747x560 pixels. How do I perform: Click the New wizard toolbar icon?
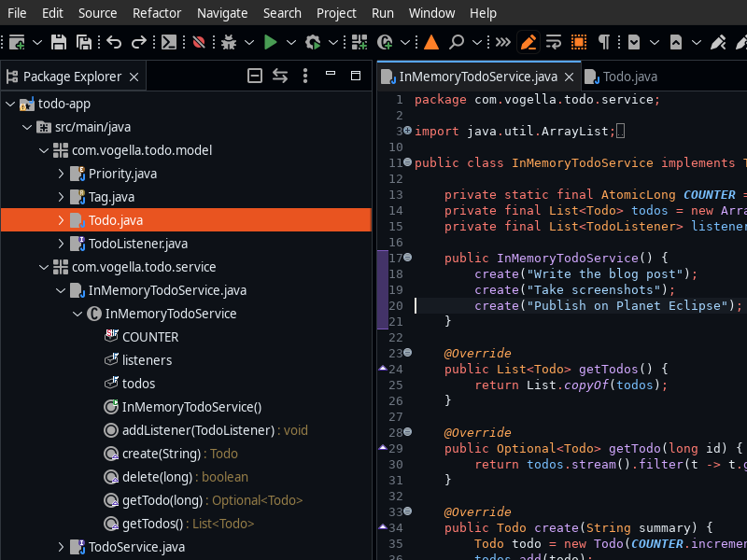[17, 42]
